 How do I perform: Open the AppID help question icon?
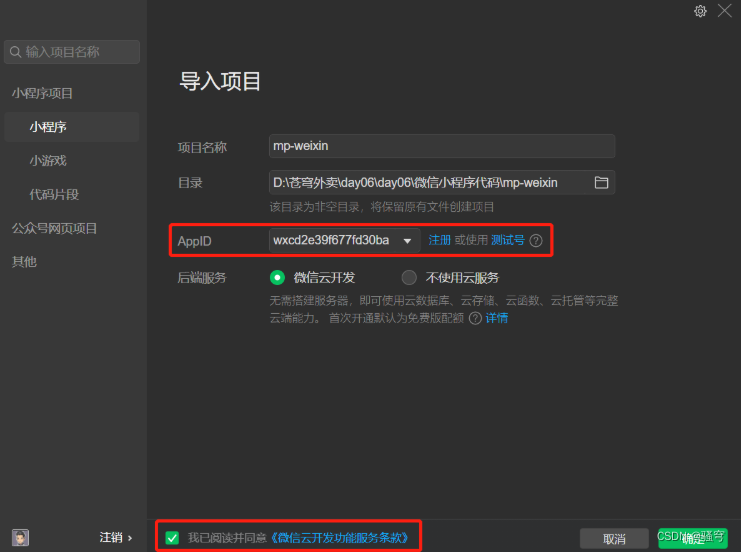(x=536, y=241)
